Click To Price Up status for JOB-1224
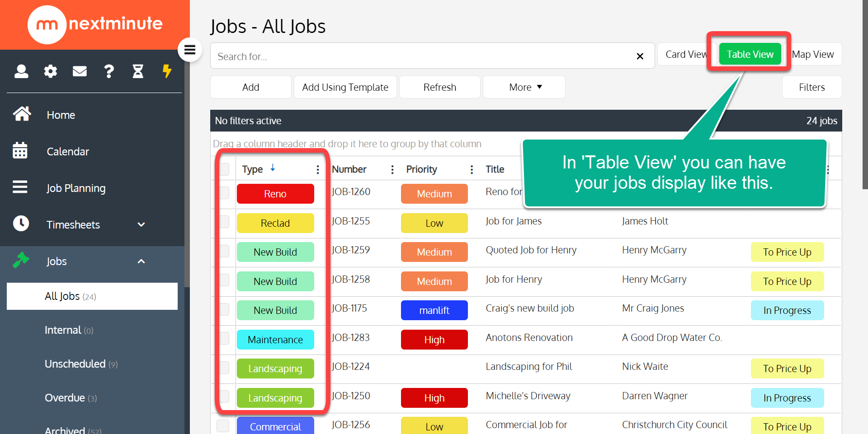 [x=787, y=369]
